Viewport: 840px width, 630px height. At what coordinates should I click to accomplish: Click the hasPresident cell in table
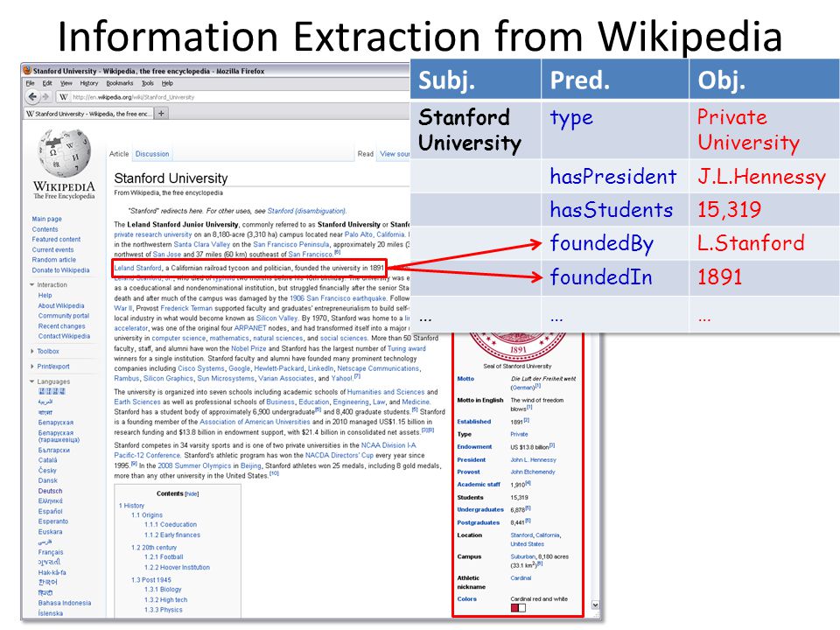[x=614, y=176]
